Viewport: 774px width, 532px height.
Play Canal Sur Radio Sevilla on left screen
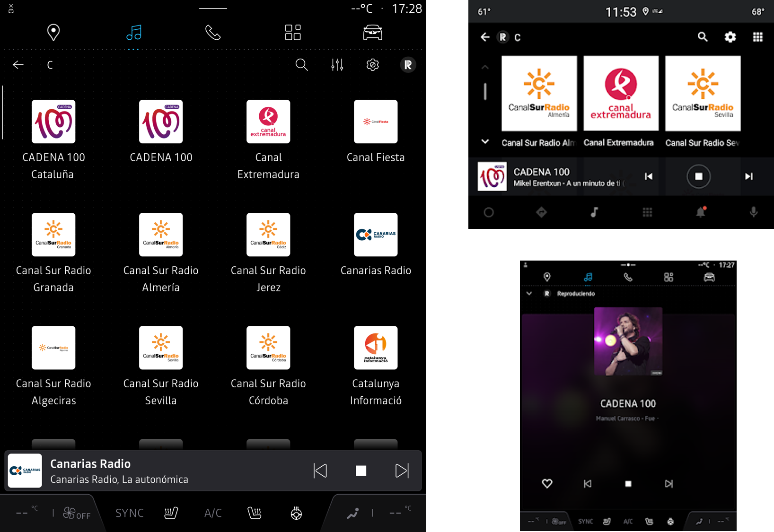point(161,366)
